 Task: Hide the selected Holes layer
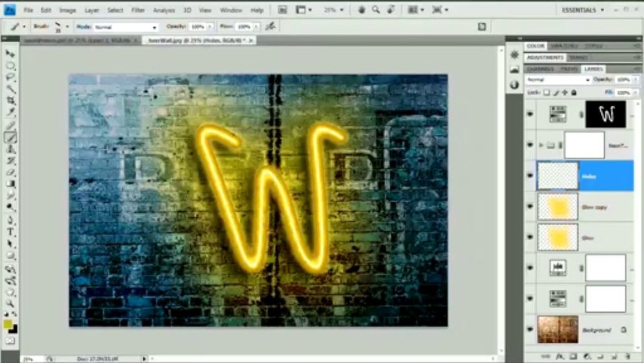point(530,175)
